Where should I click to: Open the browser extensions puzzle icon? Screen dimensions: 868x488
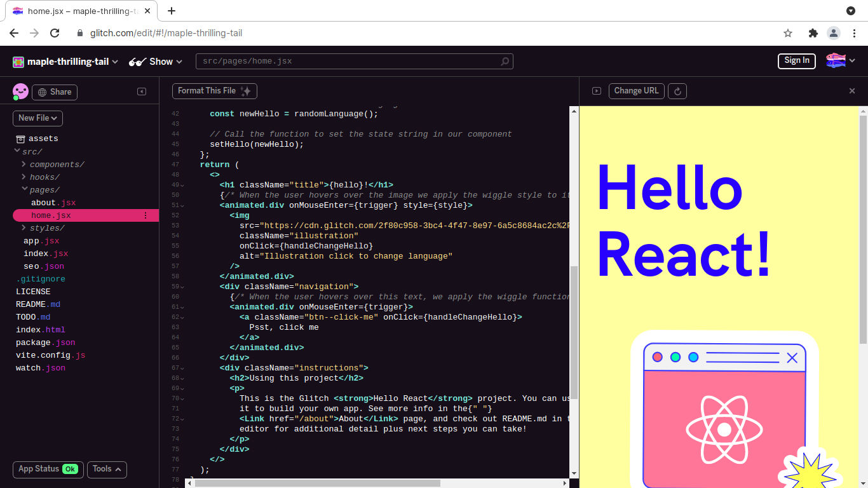click(813, 33)
